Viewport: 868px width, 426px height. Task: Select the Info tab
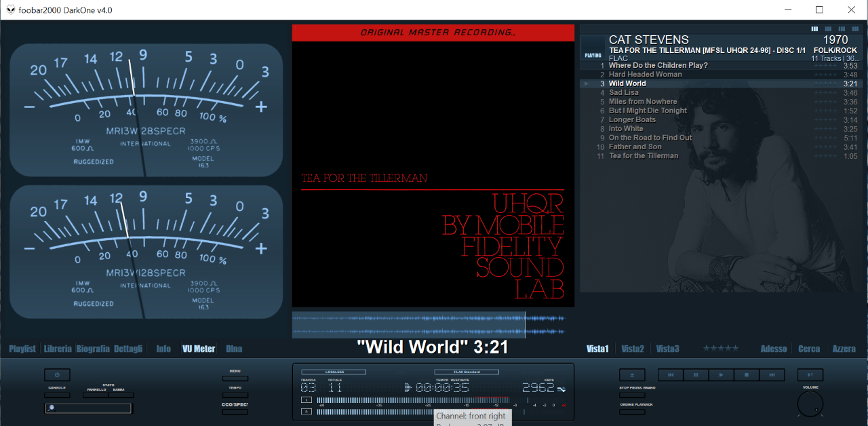pos(163,349)
